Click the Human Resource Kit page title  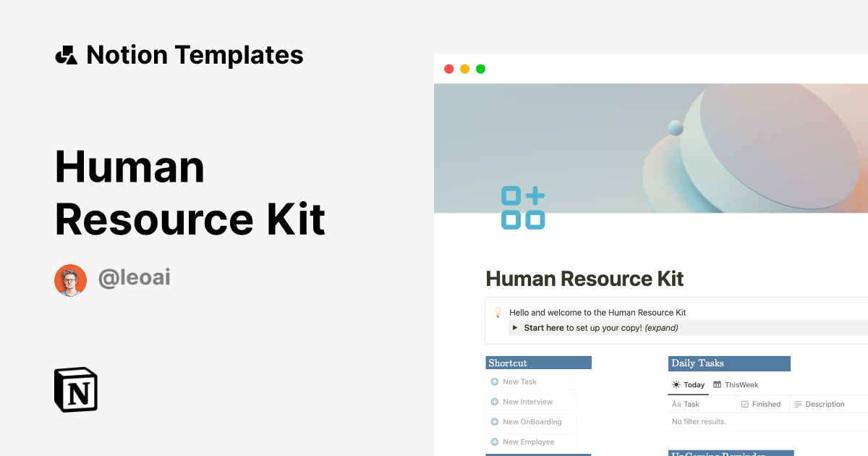[584, 279]
